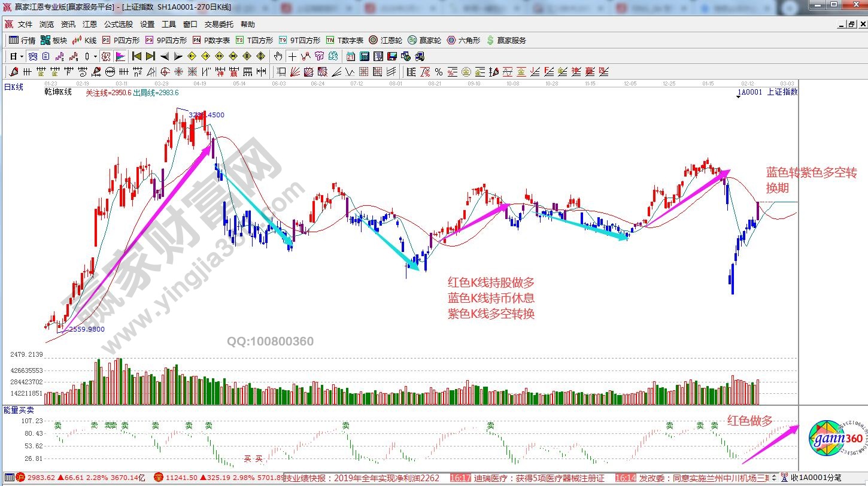Select the hand pan tool
This screenshot has width=868, height=486.
(278, 57)
